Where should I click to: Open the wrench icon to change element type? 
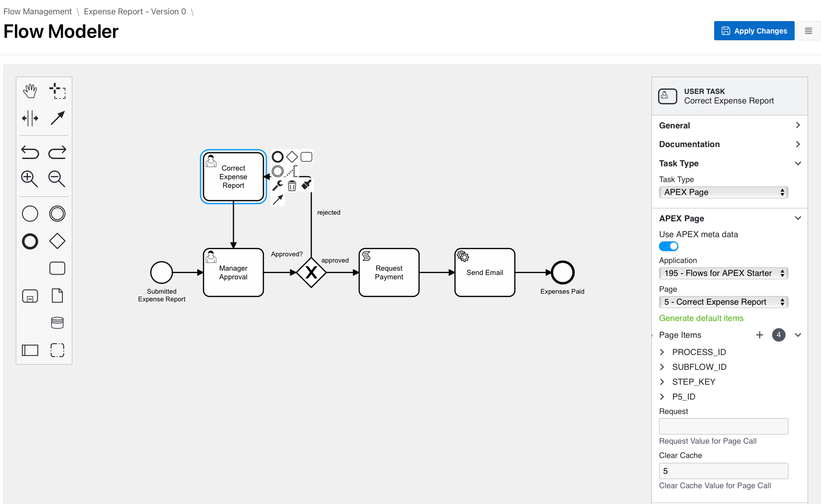pos(278,185)
